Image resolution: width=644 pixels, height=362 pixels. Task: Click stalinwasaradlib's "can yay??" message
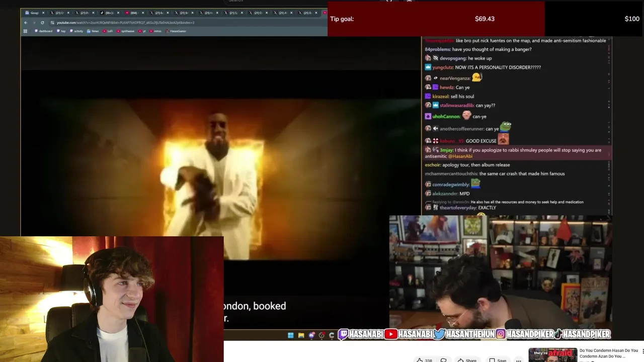460,106
